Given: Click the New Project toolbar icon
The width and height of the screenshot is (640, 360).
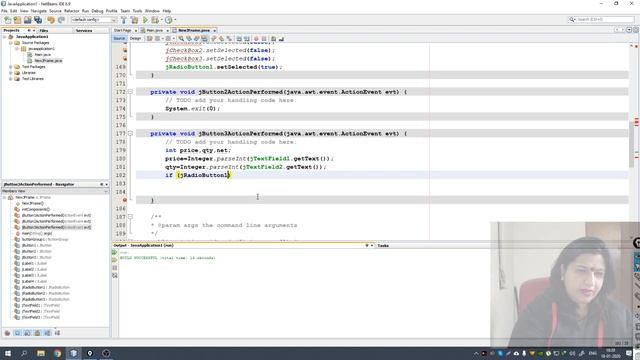Looking at the screenshot, I should point(17,20).
